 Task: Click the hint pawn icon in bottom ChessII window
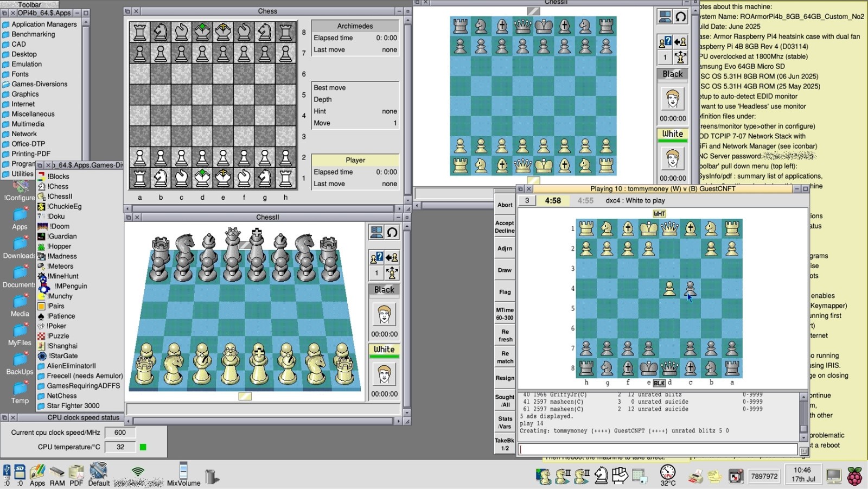(376, 257)
